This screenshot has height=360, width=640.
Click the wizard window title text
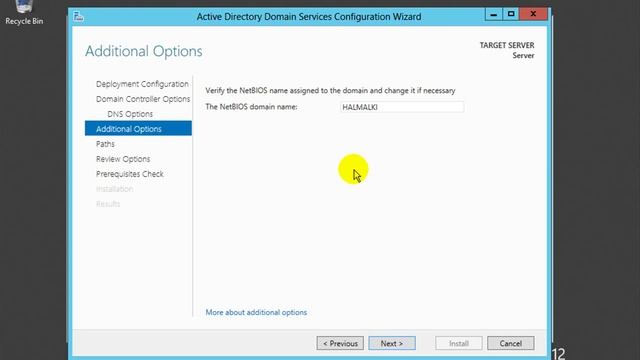click(309, 17)
